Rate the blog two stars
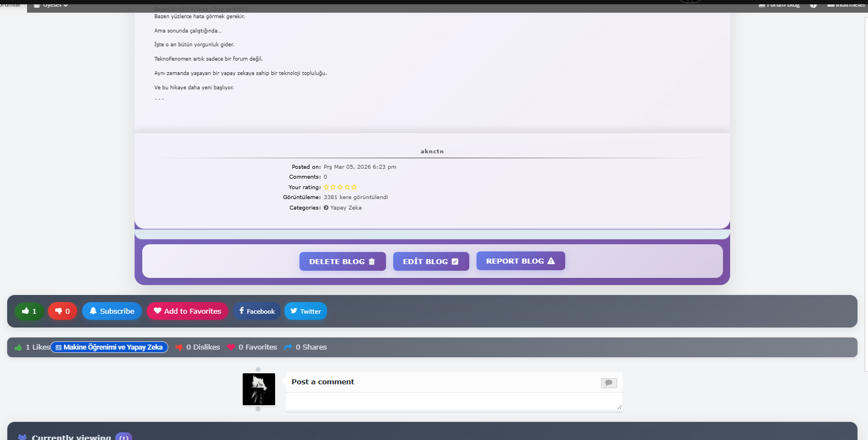868x440 pixels. point(333,187)
